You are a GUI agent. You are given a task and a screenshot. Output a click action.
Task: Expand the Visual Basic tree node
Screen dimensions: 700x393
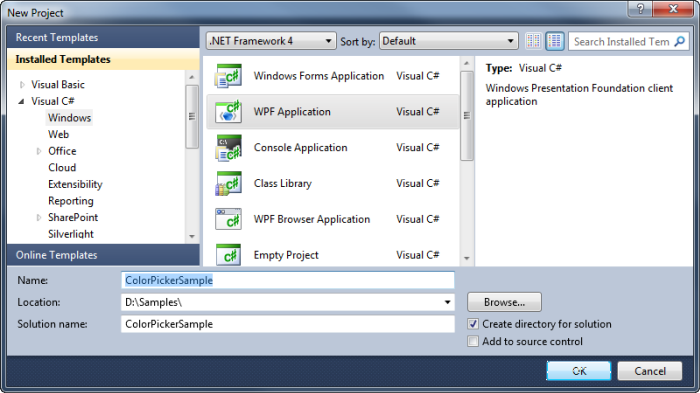point(22,84)
